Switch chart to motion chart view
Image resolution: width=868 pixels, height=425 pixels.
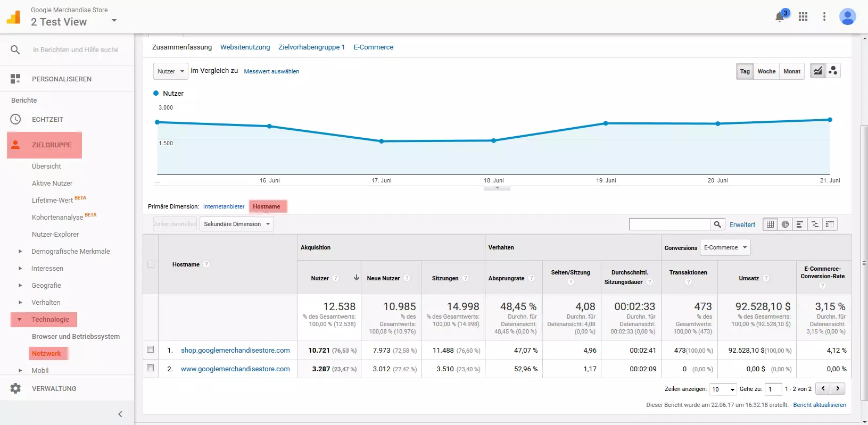point(833,71)
